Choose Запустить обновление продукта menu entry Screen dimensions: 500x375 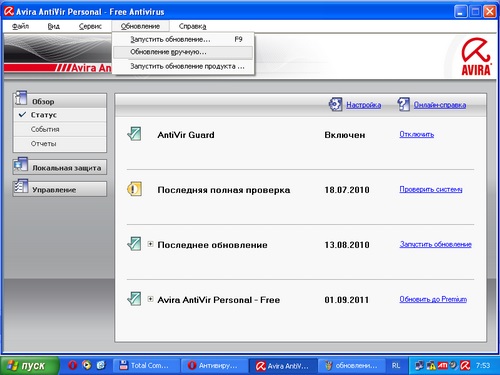pos(183,66)
